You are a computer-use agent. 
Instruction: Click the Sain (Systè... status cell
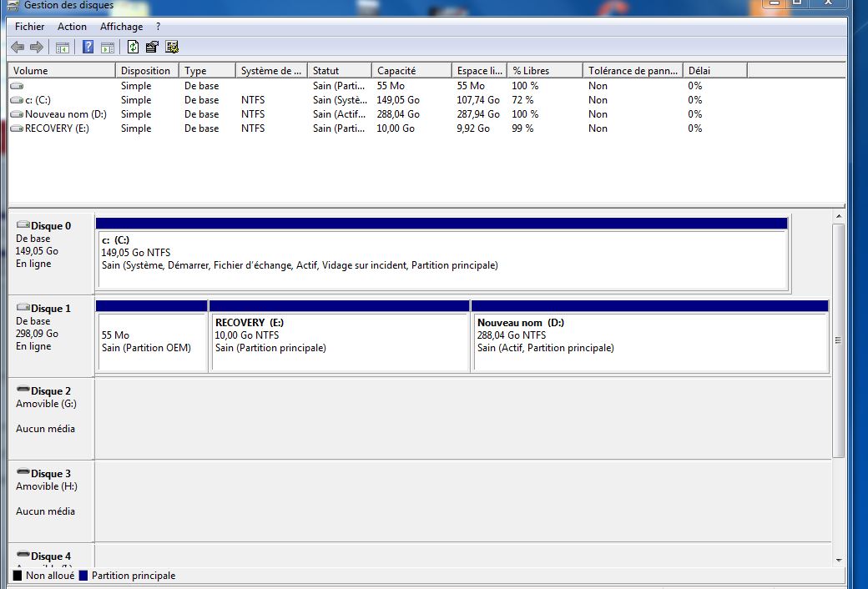click(340, 100)
